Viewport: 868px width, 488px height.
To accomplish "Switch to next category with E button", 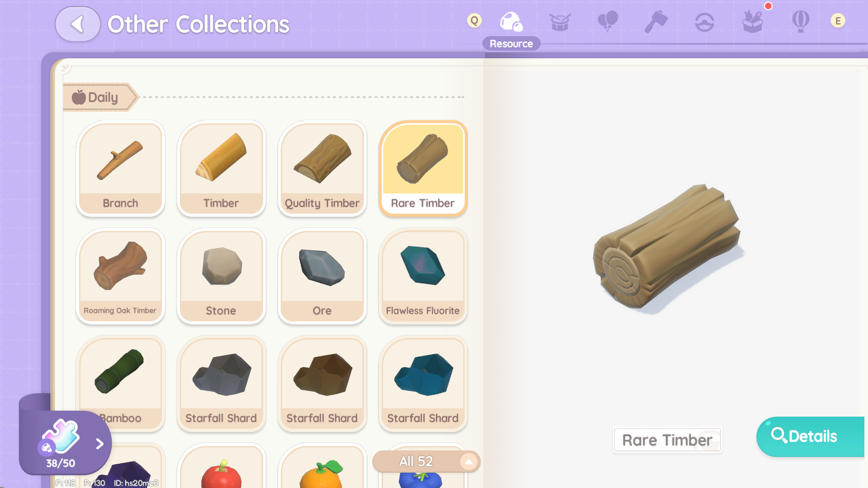I will pos(838,21).
